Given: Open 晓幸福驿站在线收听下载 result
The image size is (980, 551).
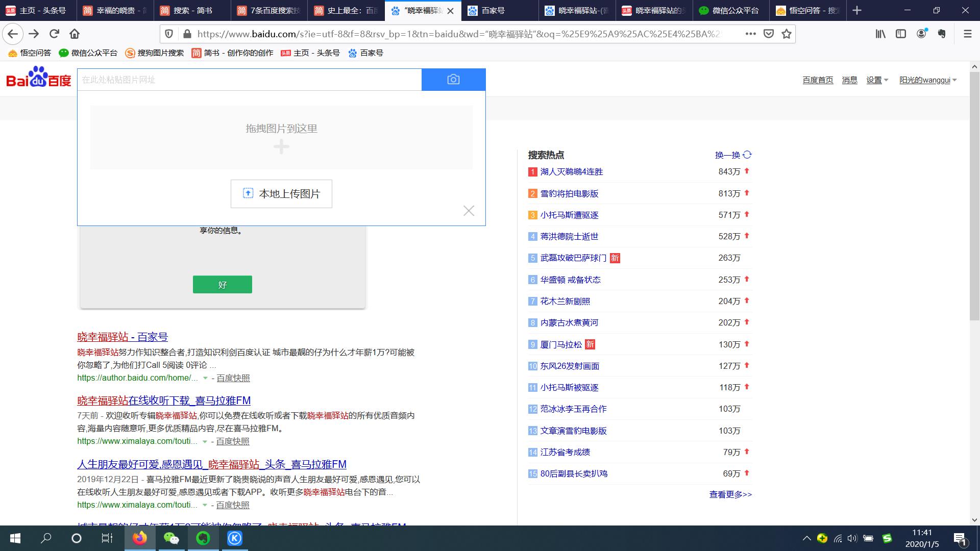Looking at the screenshot, I should click(x=164, y=400).
